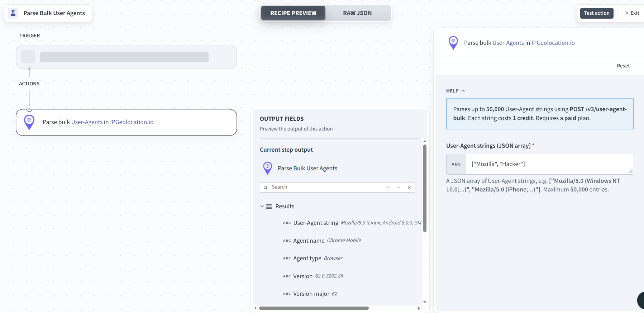
Task: Click ABC type icon for Version field
Action: (x=287, y=276)
